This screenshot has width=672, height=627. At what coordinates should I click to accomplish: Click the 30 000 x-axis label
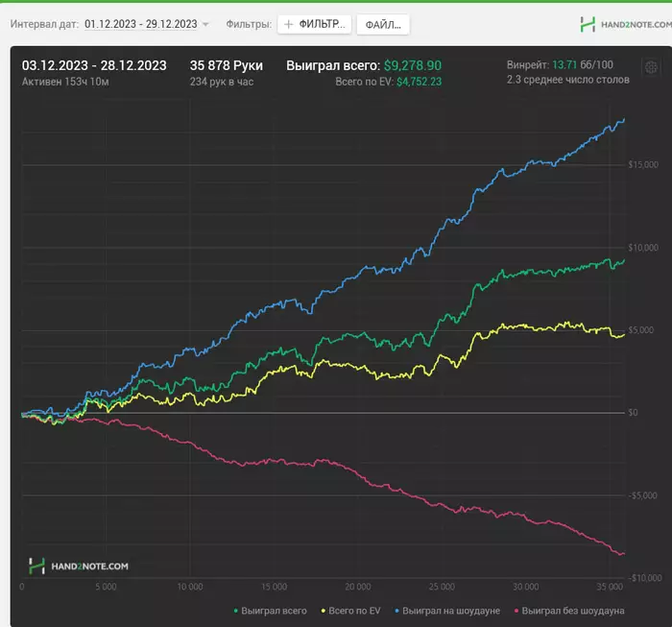pyautogui.click(x=526, y=587)
